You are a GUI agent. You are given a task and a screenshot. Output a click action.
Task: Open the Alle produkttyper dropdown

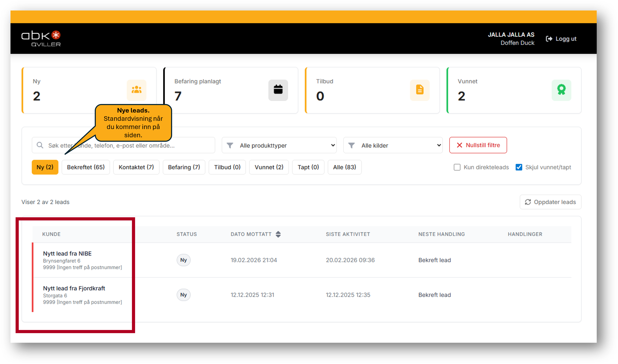[279, 145]
